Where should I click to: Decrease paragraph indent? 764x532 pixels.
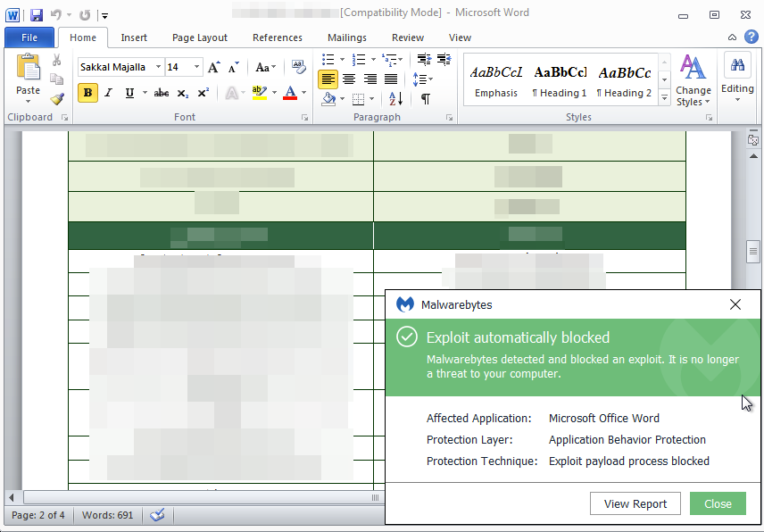(x=424, y=60)
